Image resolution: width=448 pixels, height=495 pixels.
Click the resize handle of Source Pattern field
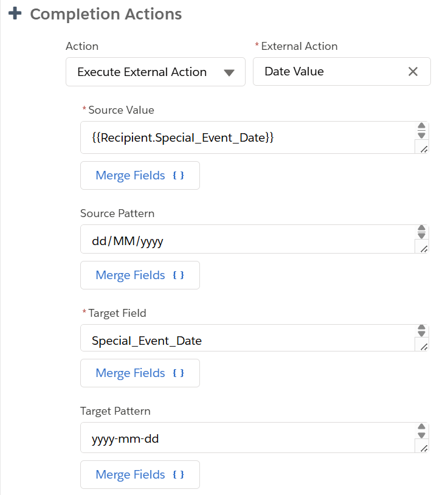[x=424, y=249]
